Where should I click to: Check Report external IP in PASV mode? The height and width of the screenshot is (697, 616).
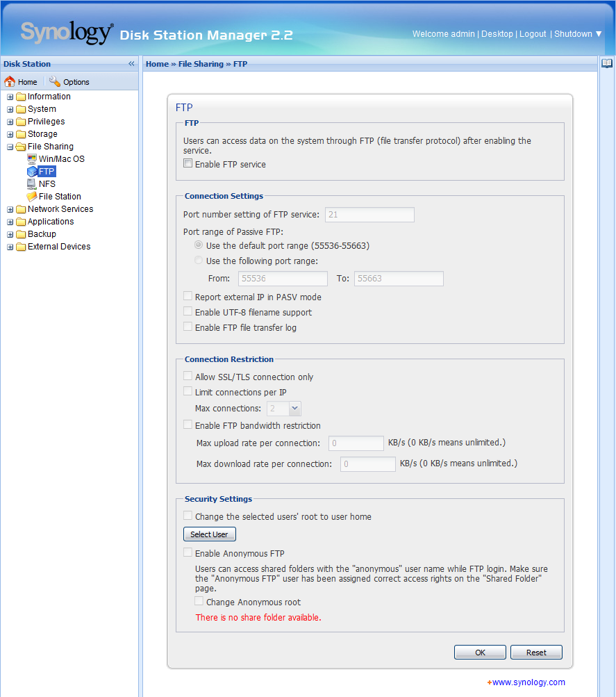click(188, 296)
